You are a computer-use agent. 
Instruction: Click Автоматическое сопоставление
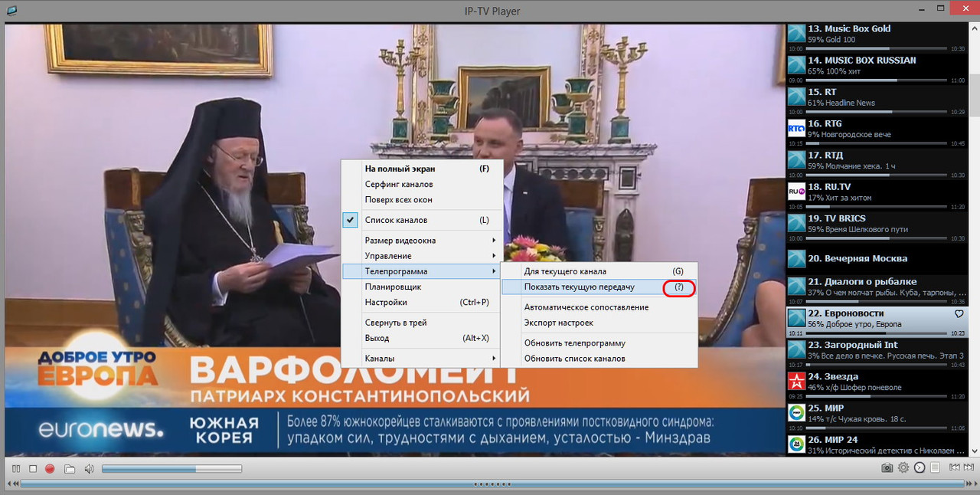pos(599,307)
